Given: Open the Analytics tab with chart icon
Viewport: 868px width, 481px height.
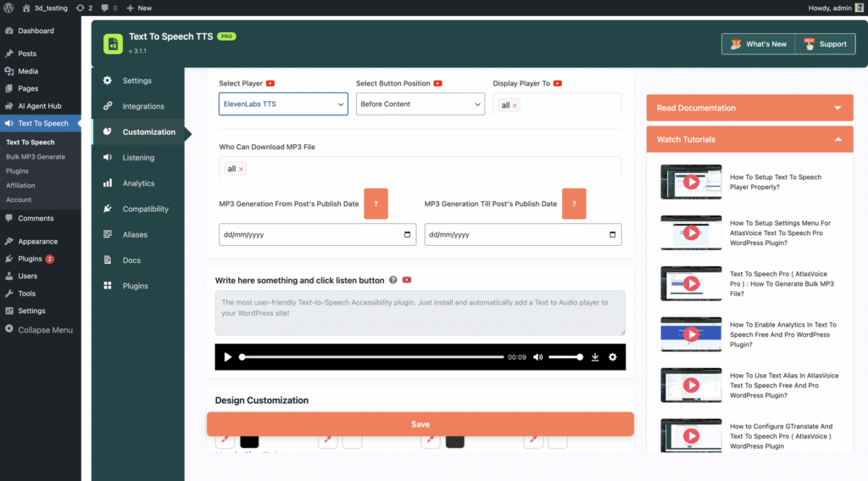Looking at the screenshot, I should click(138, 183).
